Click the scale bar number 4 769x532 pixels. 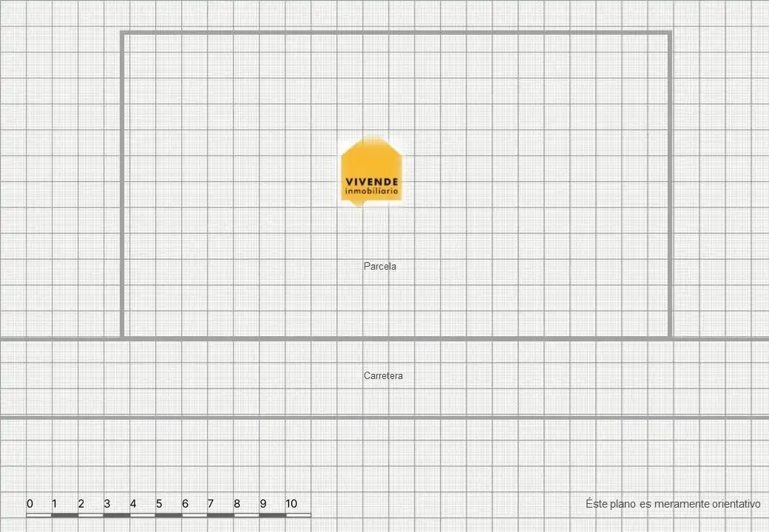[x=133, y=504]
